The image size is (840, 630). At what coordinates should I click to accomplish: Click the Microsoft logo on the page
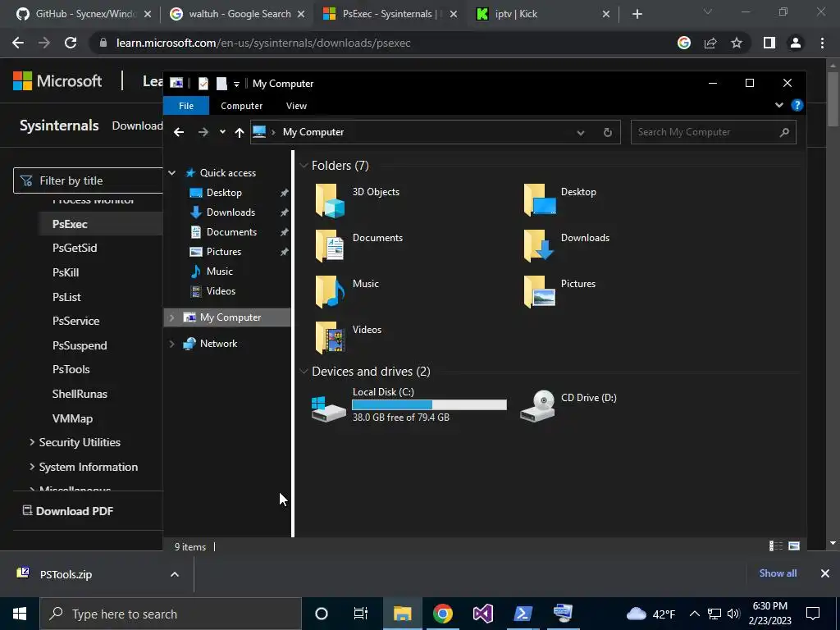[x=57, y=81]
